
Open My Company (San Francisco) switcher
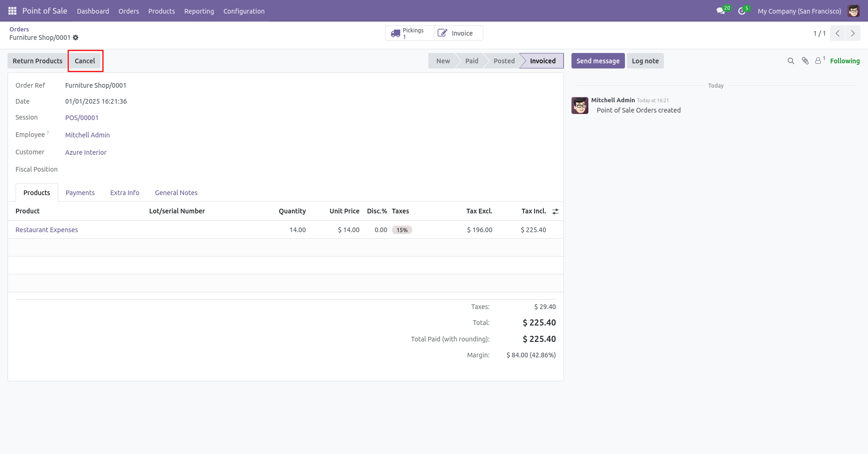coord(799,11)
